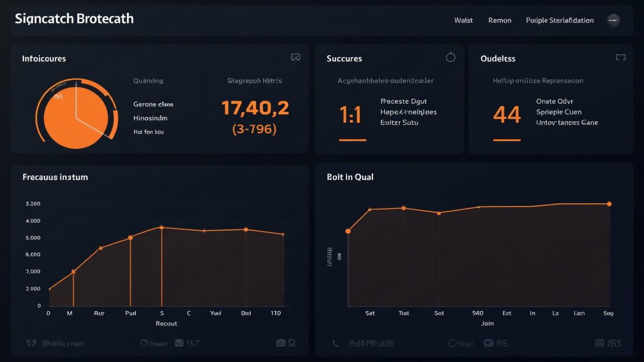
Task: Open the comment icon on Oudeless panel
Action: click(x=620, y=57)
